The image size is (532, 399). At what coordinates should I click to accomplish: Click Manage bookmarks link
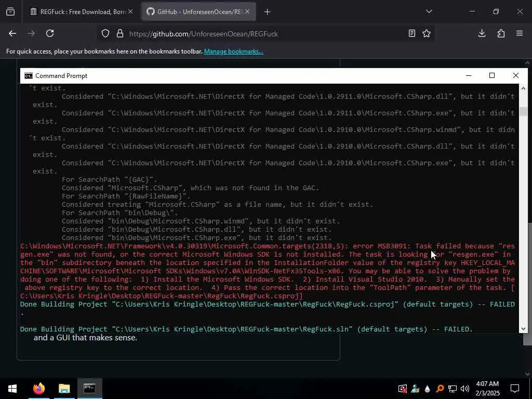pos(233,51)
